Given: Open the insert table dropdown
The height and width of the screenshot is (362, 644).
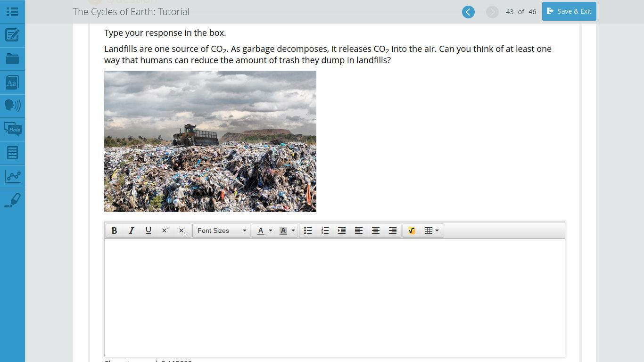Looking at the screenshot, I should [431, 230].
